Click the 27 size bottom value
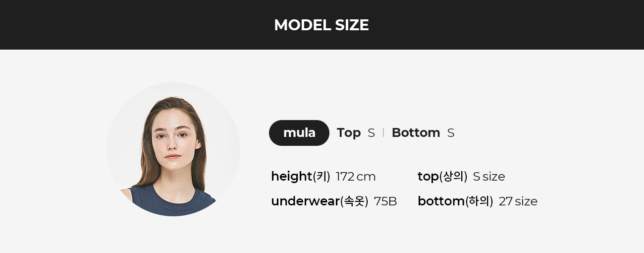 (518, 201)
